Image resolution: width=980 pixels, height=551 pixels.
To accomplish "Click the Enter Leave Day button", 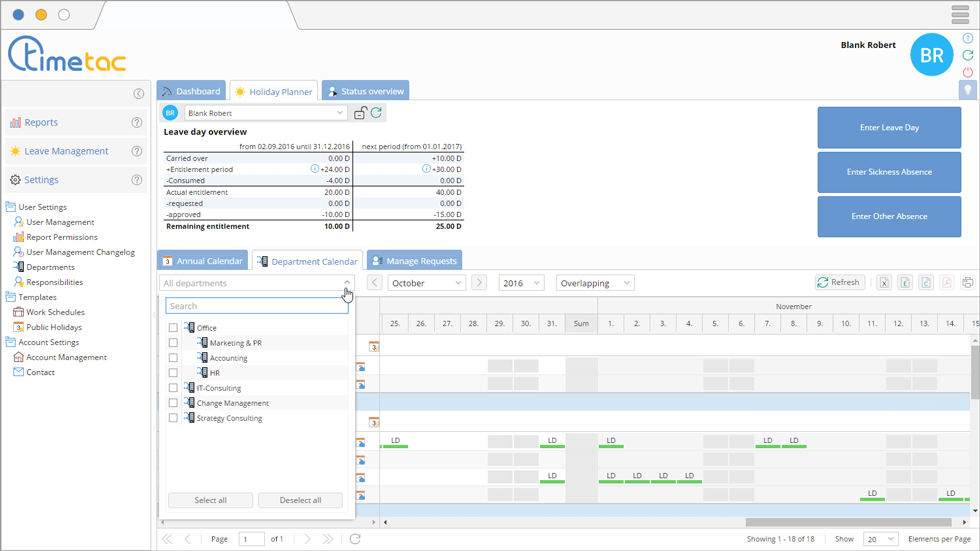I will [889, 128].
